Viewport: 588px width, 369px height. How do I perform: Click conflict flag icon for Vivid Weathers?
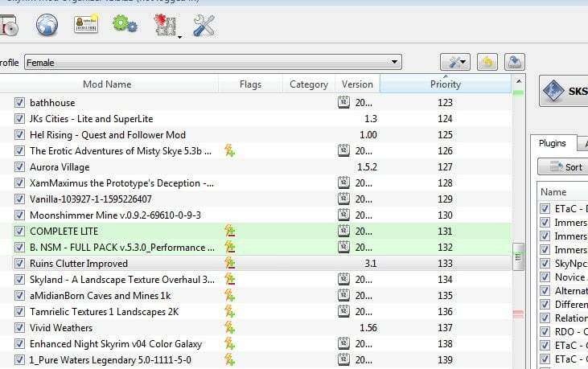229,328
